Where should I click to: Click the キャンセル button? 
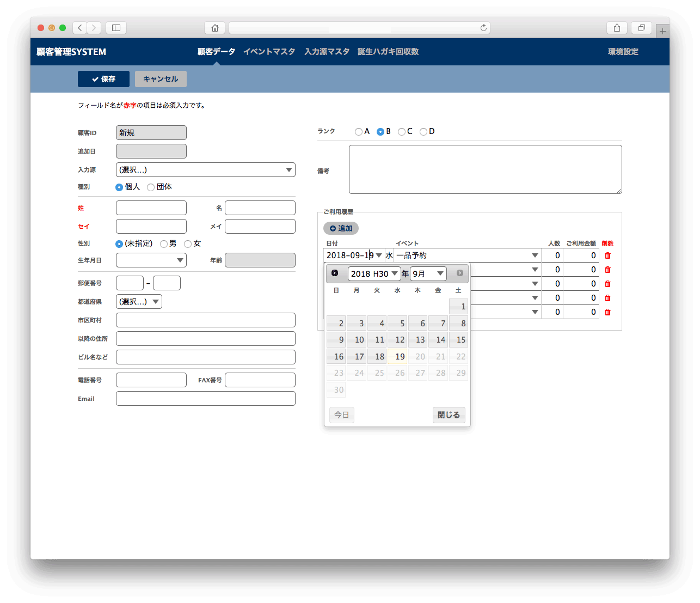tap(161, 79)
